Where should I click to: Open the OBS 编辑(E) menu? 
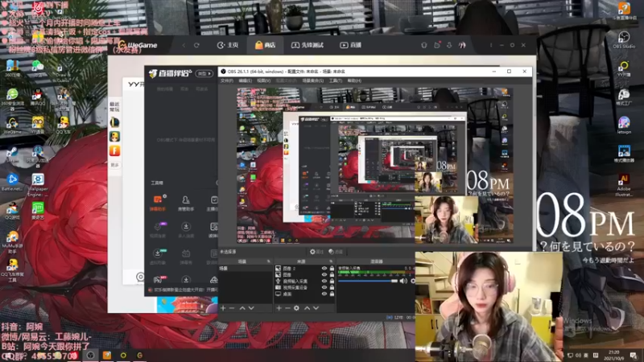[x=246, y=81]
